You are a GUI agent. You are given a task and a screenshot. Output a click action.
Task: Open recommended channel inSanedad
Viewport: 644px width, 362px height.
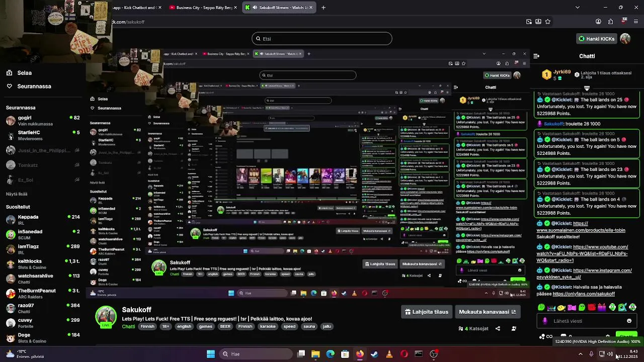[x=43, y=234]
